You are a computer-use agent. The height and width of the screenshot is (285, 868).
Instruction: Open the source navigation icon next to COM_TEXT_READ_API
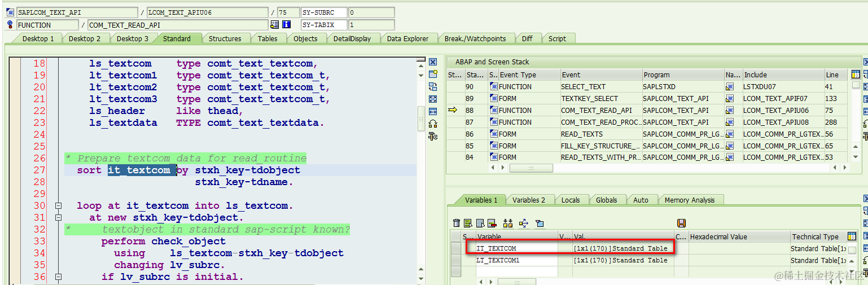(275, 25)
